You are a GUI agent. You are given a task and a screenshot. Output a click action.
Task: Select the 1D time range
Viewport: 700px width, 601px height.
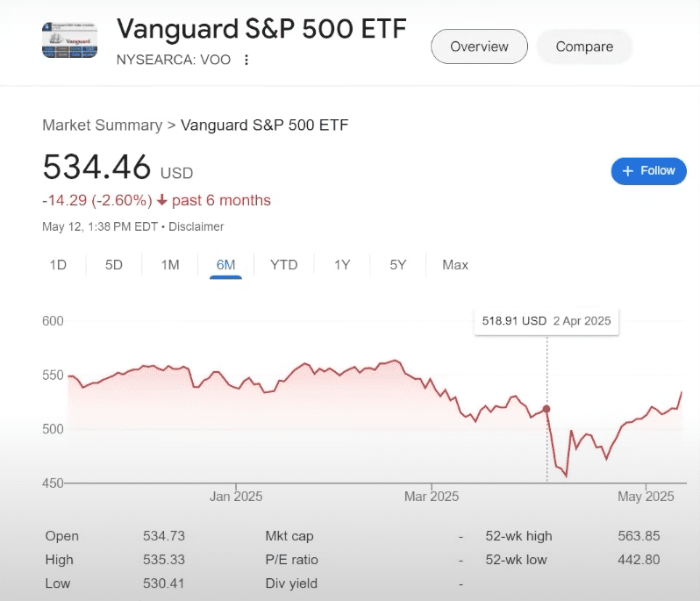pyautogui.click(x=58, y=265)
